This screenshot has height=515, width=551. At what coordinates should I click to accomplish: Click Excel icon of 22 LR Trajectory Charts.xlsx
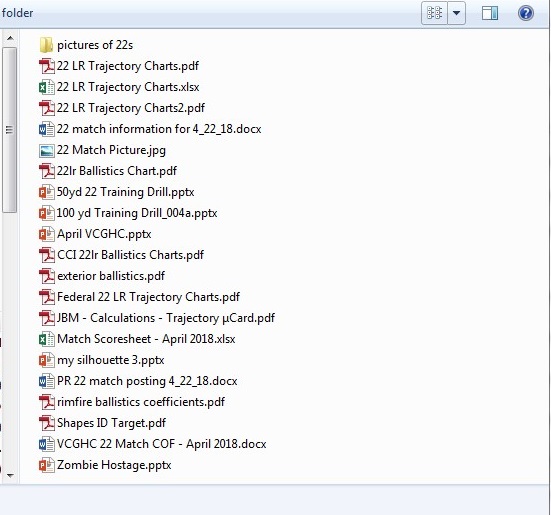tap(47, 87)
